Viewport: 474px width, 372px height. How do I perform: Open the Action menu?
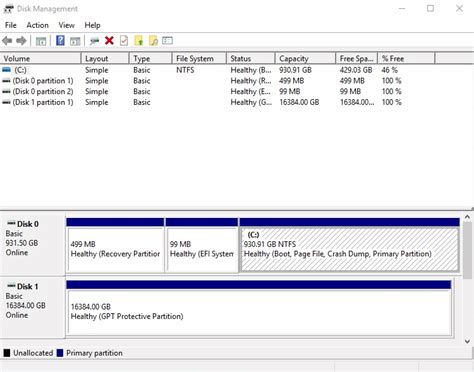[37, 25]
